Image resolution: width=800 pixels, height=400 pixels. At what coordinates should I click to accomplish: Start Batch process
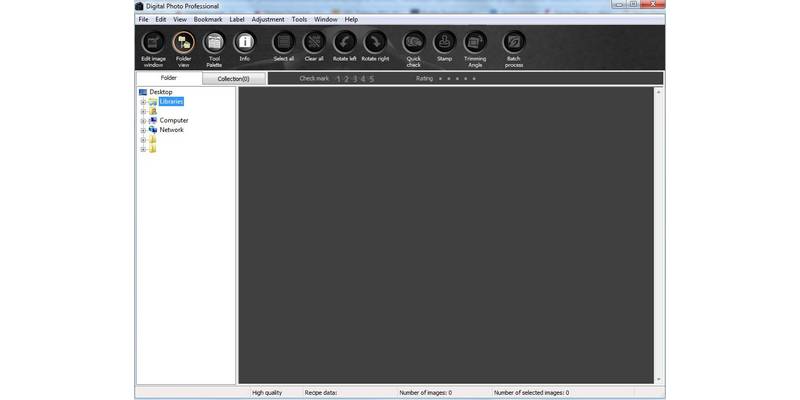[x=514, y=43]
